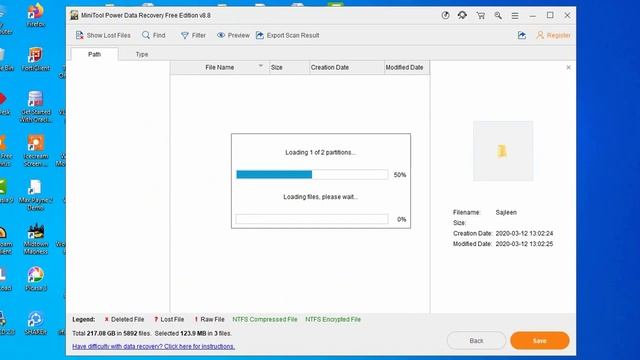This screenshot has width=640, height=360.
Task: Click the blue share icon beside Register
Action: point(522,36)
